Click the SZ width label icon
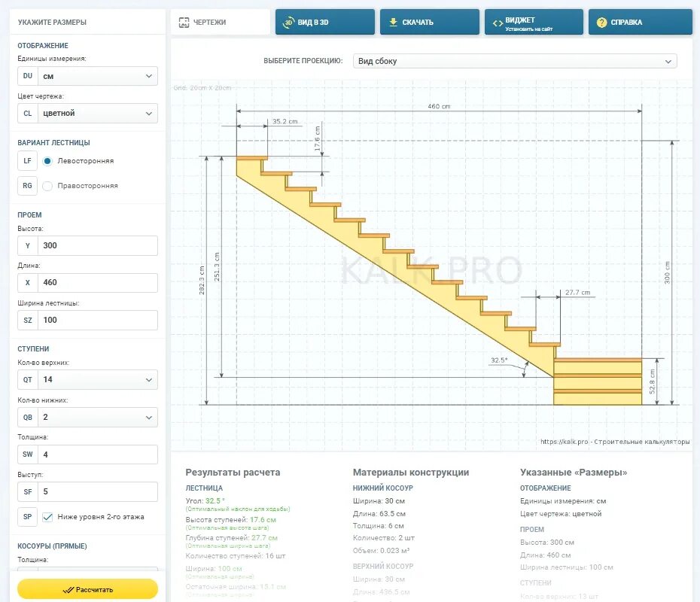Image resolution: width=700 pixels, height=602 pixels. tap(28, 320)
